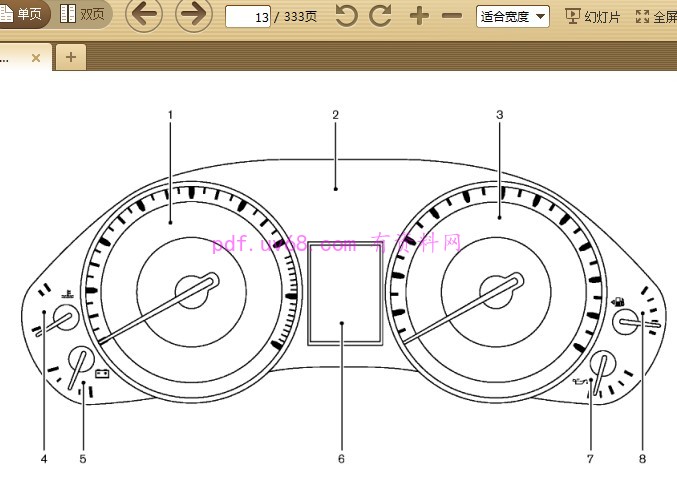This screenshot has width=677, height=482.
Task: Rotate the page counterclockwise
Action: 346,16
